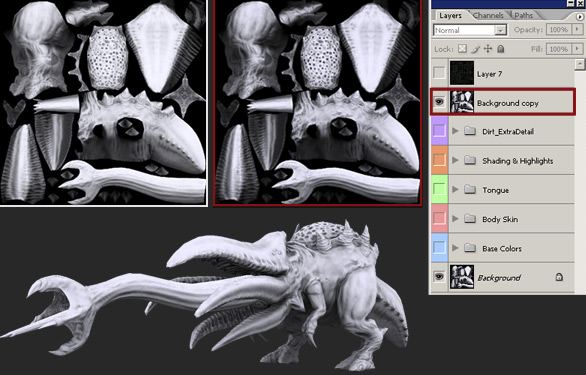Minimize the Layers palette window

(x=571, y=3)
